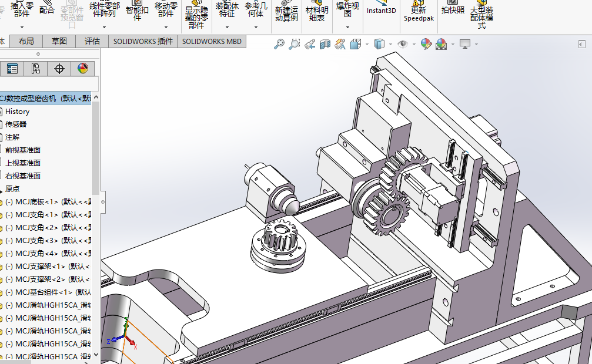
Task: Open the Exploded View dropdown arrow
Action: pos(347,27)
